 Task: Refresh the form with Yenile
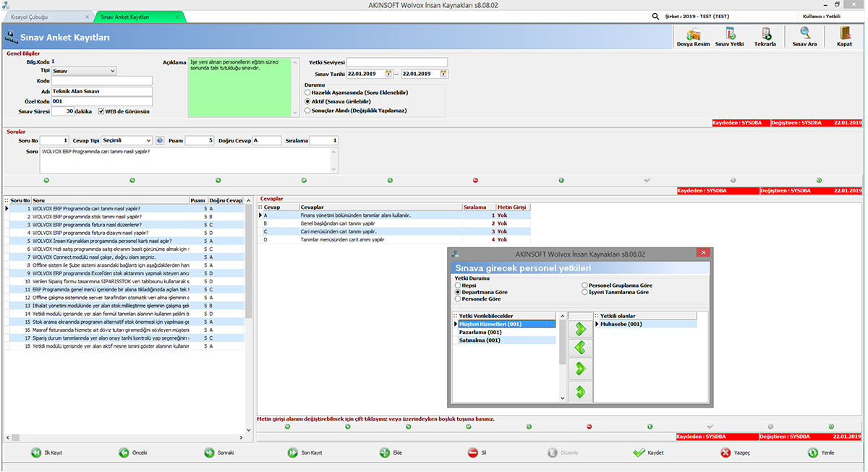(x=820, y=452)
